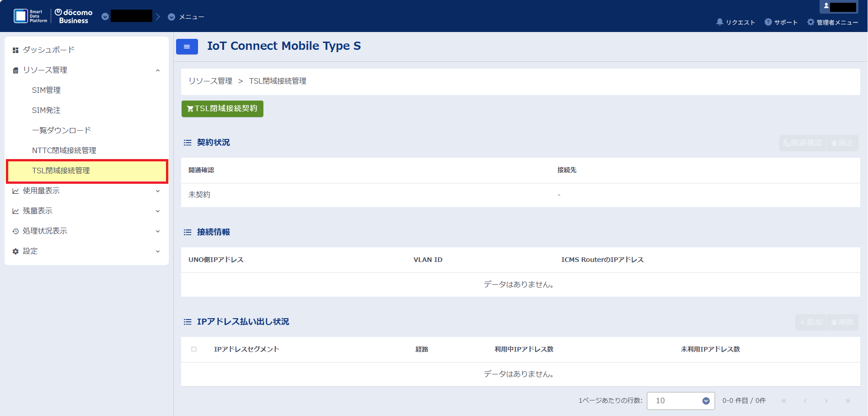Click TSL閉域接続管理 breadcrumb text
Image resolution: width=868 pixels, height=416 pixels.
click(x=278, y=81)
